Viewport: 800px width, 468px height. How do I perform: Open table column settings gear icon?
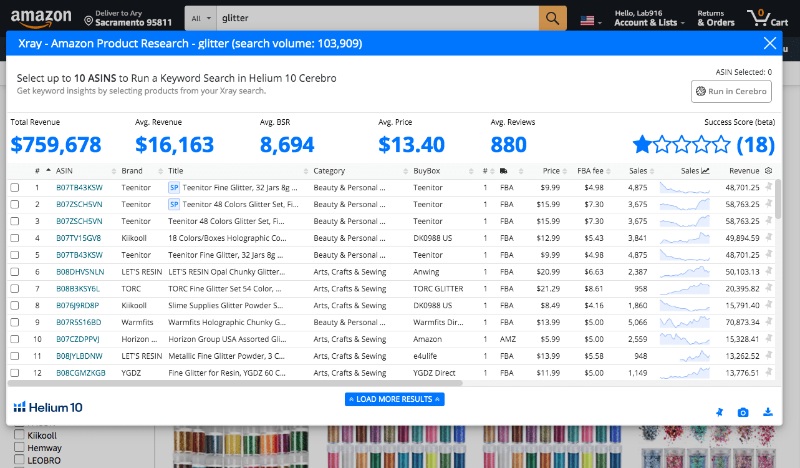pos(768,170)
